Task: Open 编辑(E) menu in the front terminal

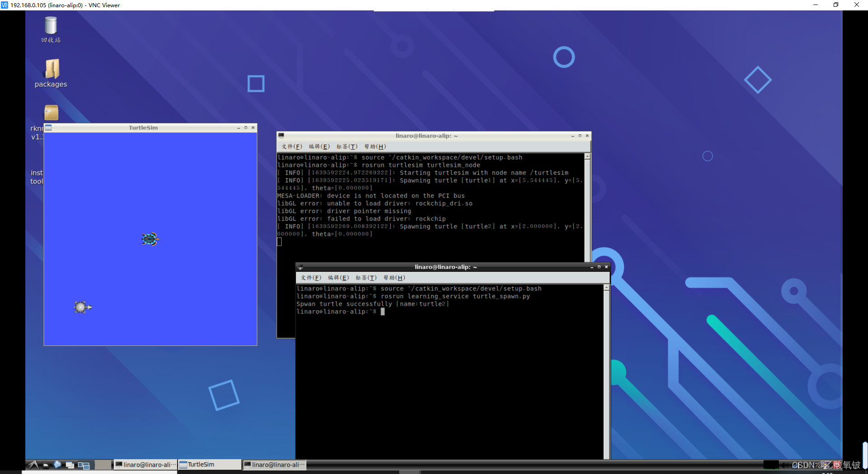Action: tap(338, 278)
